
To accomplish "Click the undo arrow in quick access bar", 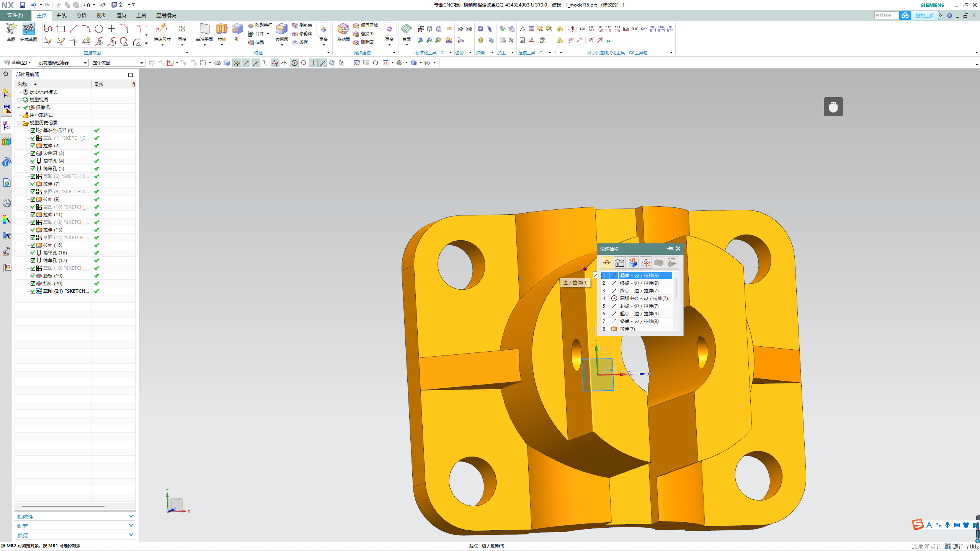I will 34,5.
